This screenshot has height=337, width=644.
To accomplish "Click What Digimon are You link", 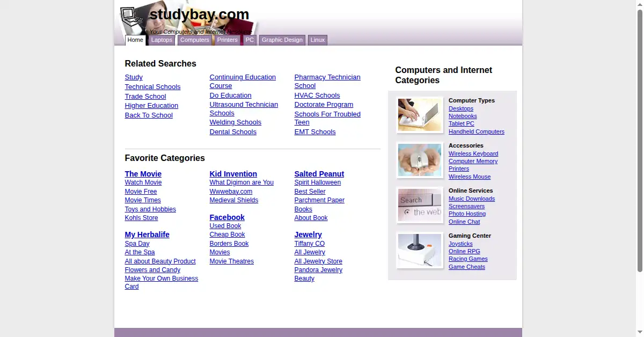I will point(241,182).
